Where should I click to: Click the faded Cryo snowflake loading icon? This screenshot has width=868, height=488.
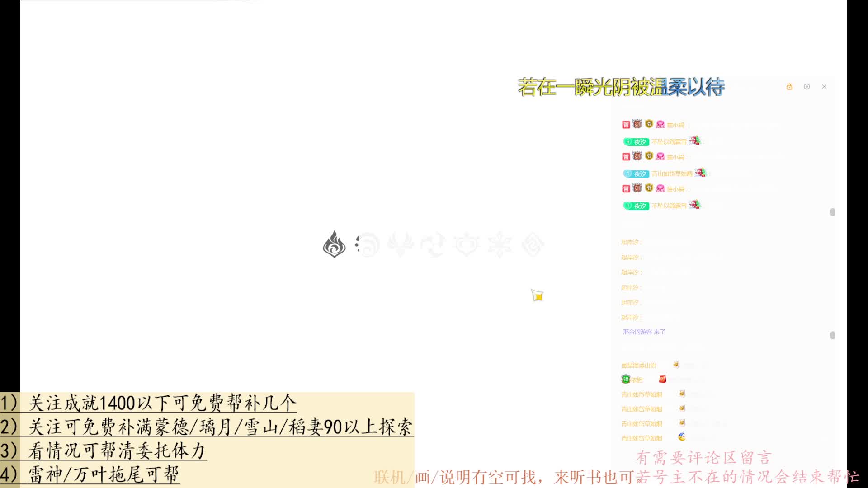pyautogui.click(x=500, y=244)
